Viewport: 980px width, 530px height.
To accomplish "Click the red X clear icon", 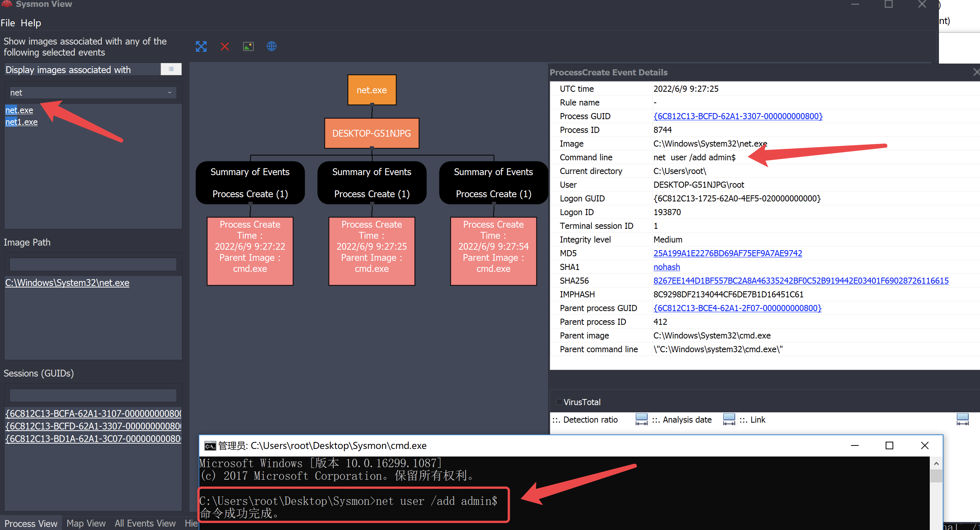I will click(x=225, y=46).
